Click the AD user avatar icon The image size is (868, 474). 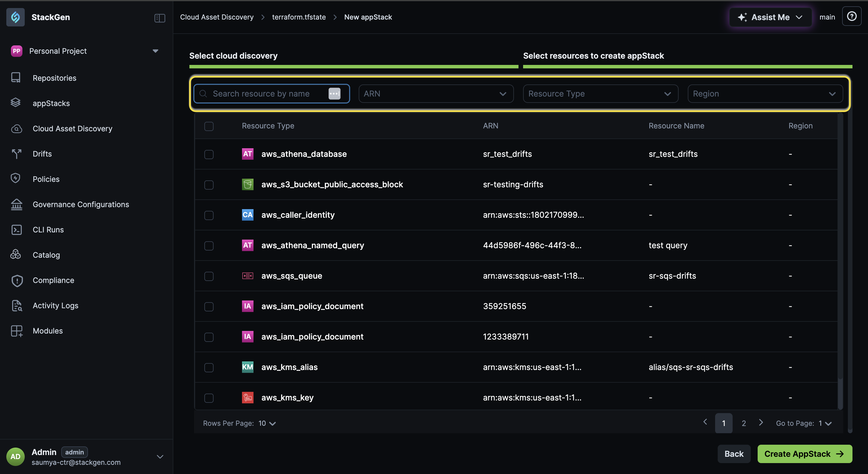[x=16, y=457]
